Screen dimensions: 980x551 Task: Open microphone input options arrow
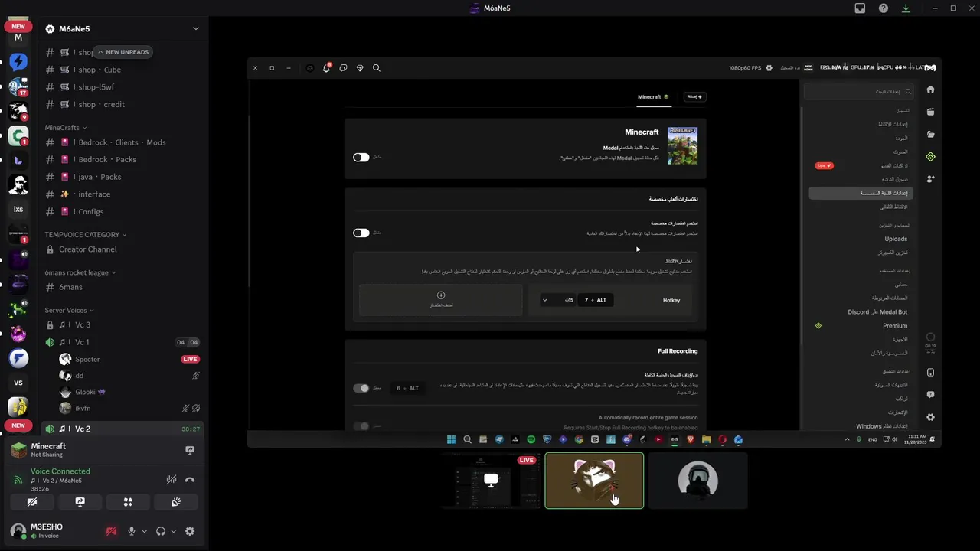(144, 531)
